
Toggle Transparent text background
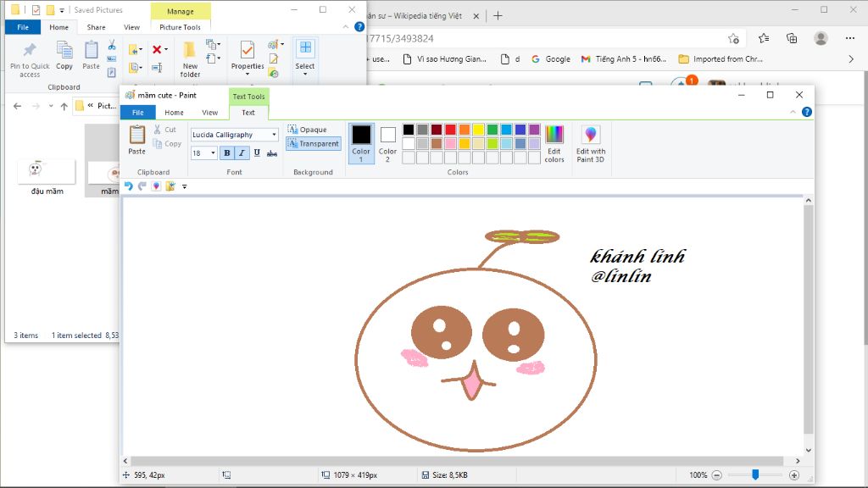tap(314, 144)
